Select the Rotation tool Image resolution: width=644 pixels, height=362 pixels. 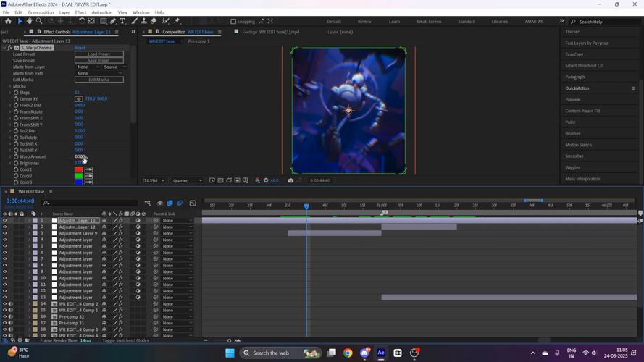click(82, 21)
